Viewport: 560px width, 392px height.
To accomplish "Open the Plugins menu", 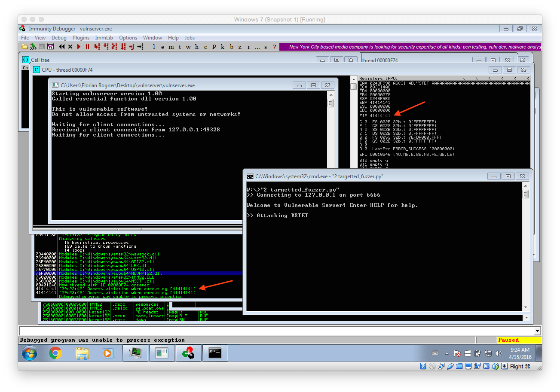I will point(81,38).
